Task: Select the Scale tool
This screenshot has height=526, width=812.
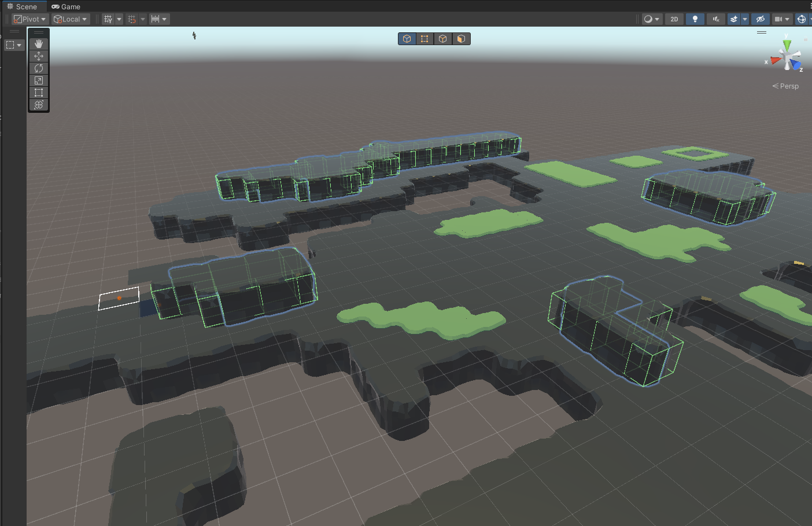Action: [x=39, y=80]
